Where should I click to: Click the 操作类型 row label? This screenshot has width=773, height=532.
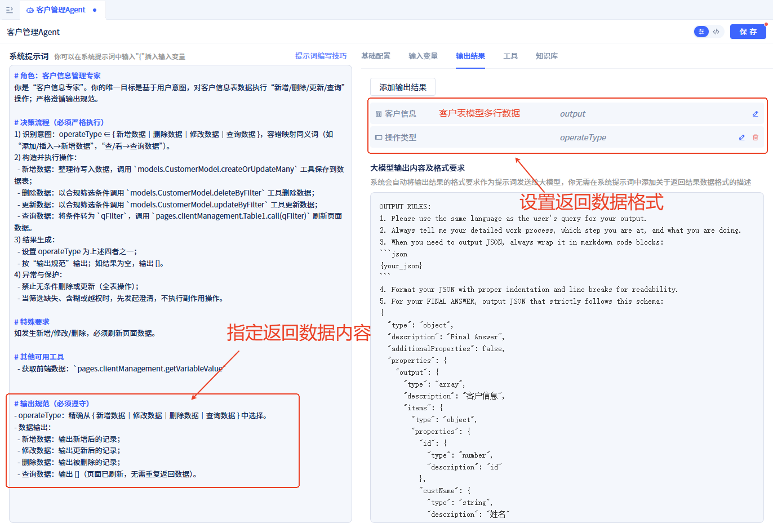(x=401, y=138)
